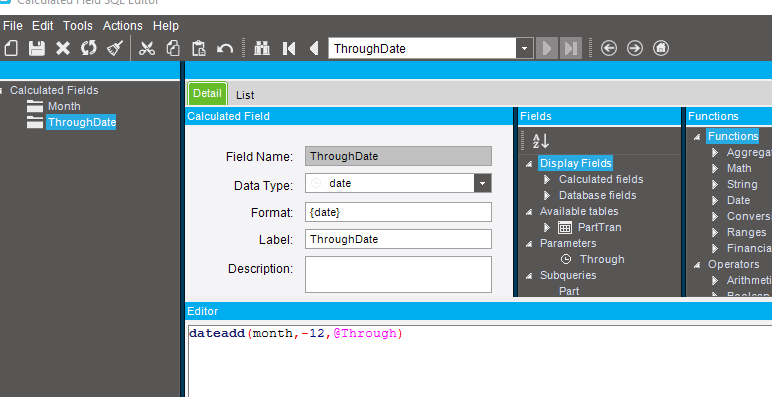Click the Clear broom toolbar icon
Screen dimensions: 772x397
coord(115,48)
